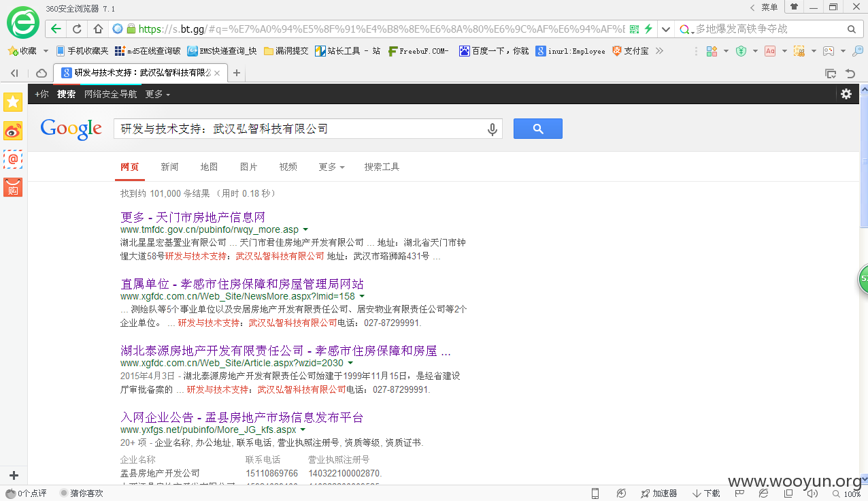The width and height of the screenshot is (868, 501).
Task: Click the scissors screenshot tool icon
Action: [x=799, y=51]
